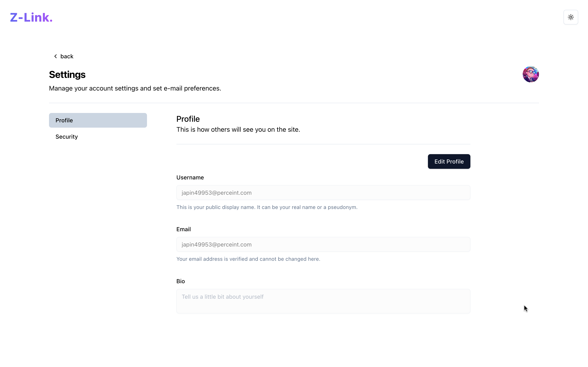Click the Username field label

pyautogui.click(x=190, y=177)
